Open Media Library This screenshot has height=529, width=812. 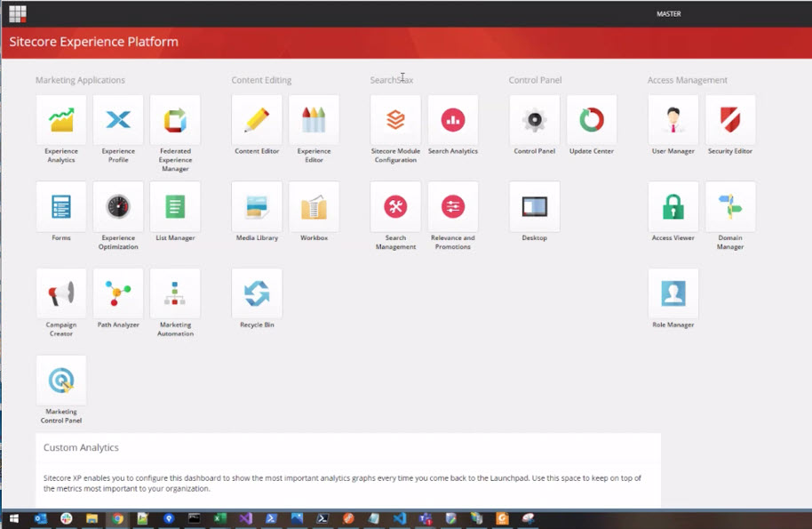point(257,207)
